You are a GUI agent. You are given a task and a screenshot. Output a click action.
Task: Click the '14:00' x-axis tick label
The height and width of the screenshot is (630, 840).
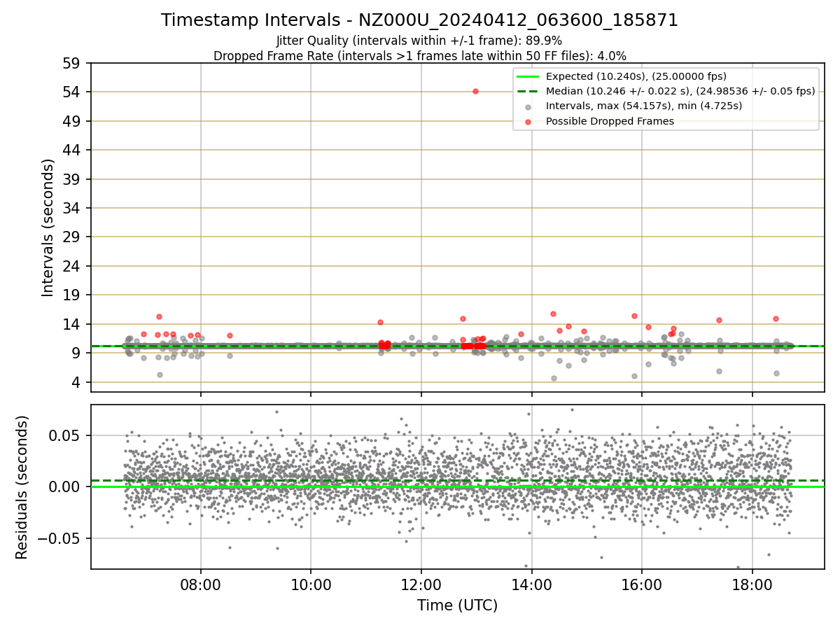[x=532, y=584]
